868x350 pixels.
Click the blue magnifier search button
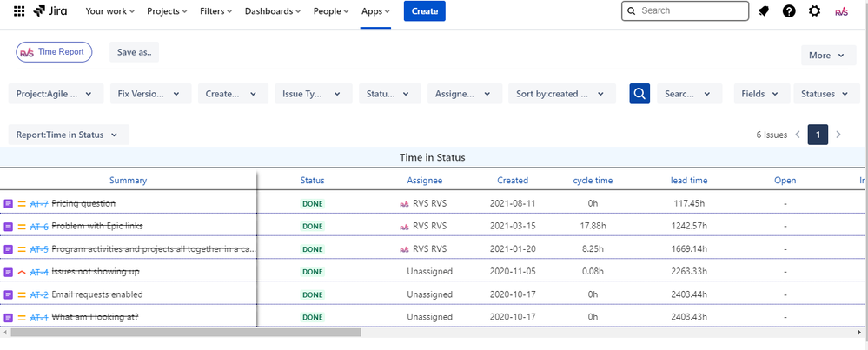click(639, 94)
